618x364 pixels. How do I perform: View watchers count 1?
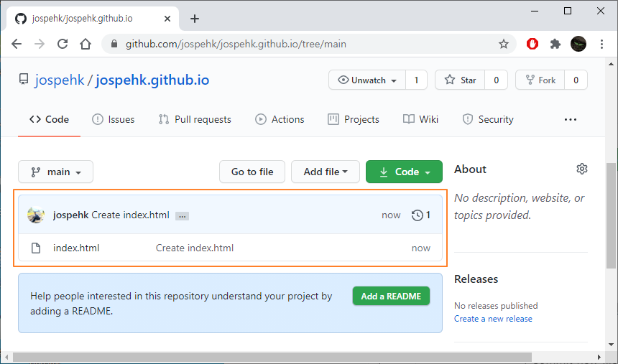click(x=416, y=80)
